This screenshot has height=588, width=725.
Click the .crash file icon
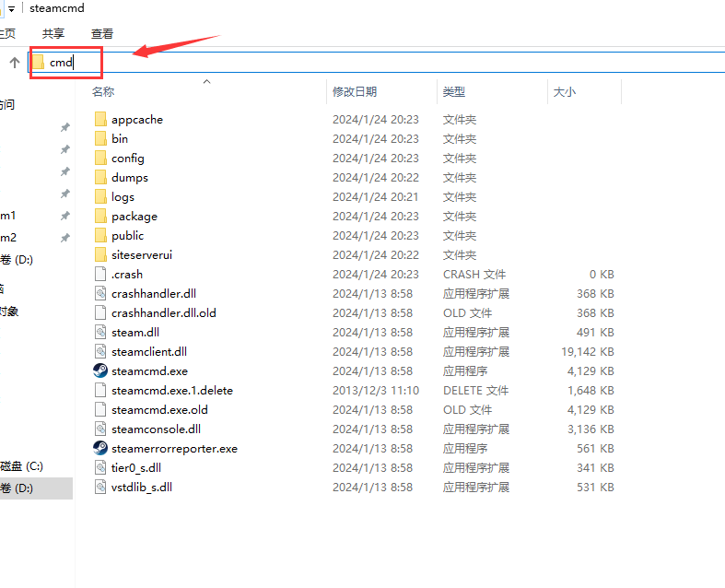(x=100, y=275)
